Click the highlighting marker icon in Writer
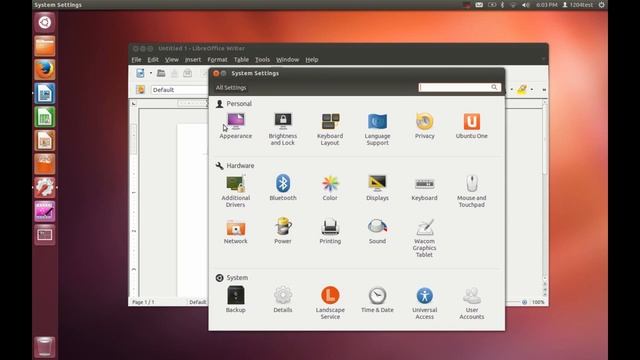The height and width of the screenshot is (360, 640). tap(522, 89)
